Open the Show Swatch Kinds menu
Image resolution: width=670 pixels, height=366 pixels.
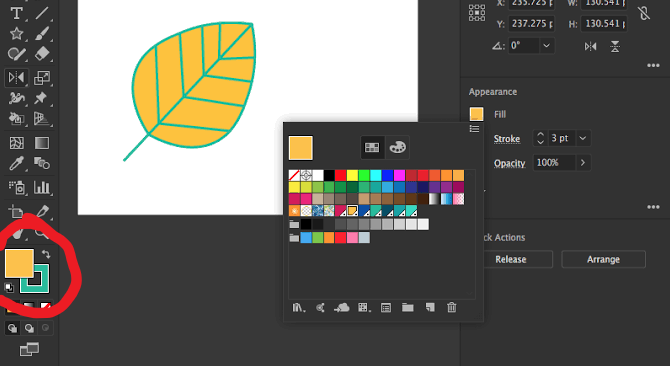click(x=364, y=307)
